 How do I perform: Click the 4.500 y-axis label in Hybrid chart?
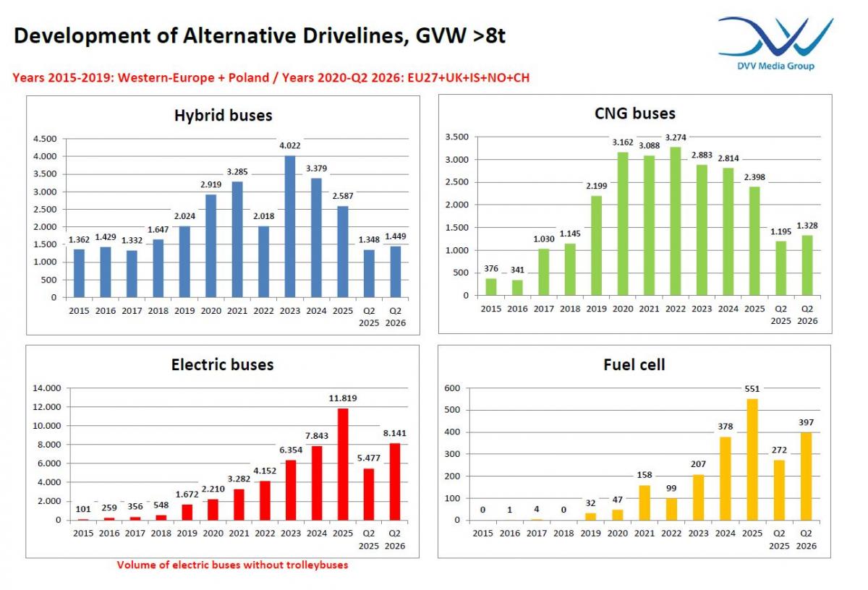pyautogui.click(x=46, y=139)
